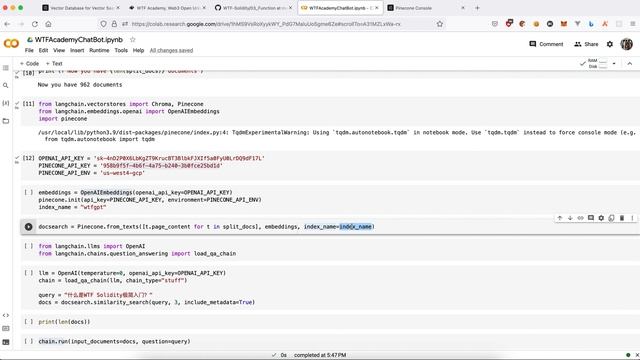640x360 pixels.
Task: Mirror the selected cell in a tab
Action: click(611, 218)
